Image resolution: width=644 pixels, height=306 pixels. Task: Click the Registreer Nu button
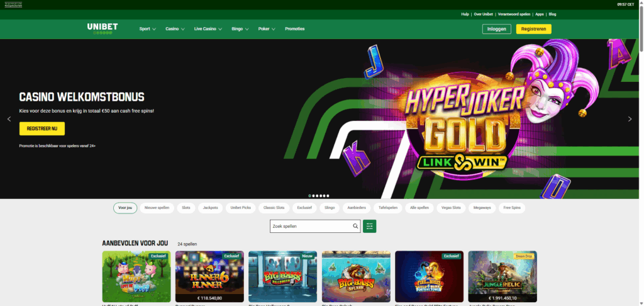coord(42,128)
